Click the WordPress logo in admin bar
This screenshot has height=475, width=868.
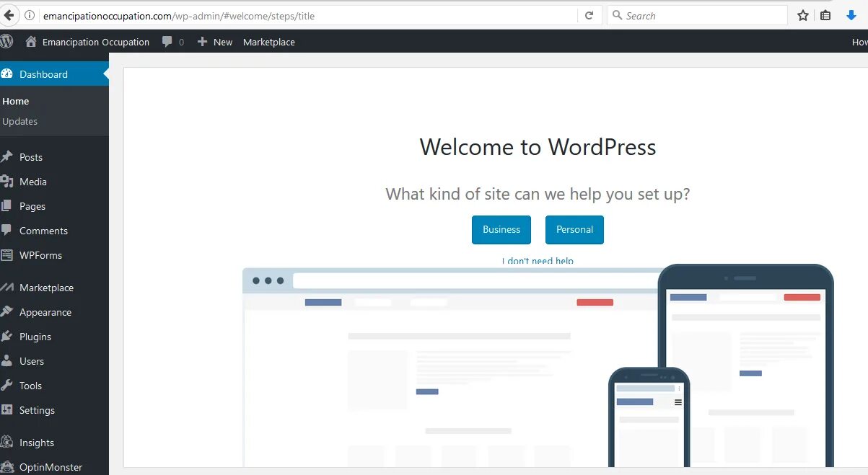point(6,42)
